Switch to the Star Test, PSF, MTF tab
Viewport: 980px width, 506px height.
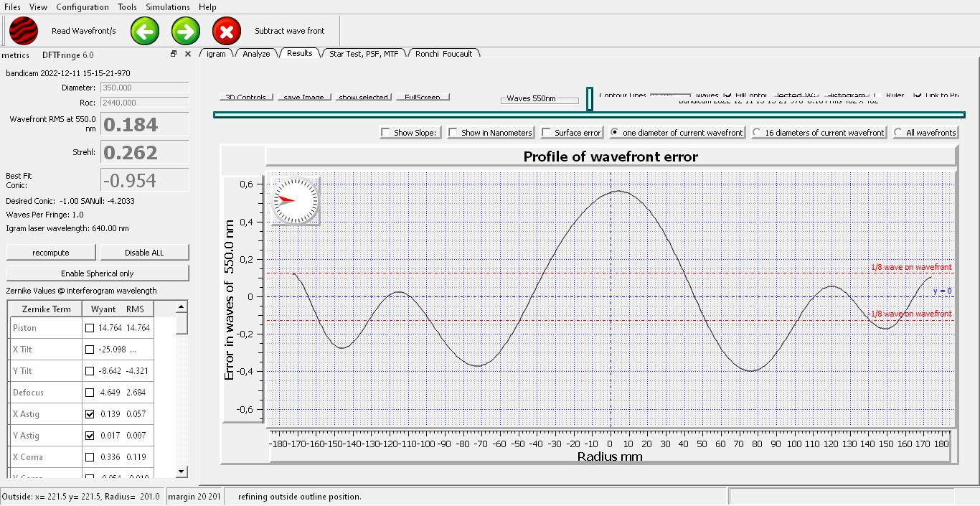pyautogui.click(x=364, y=54)
